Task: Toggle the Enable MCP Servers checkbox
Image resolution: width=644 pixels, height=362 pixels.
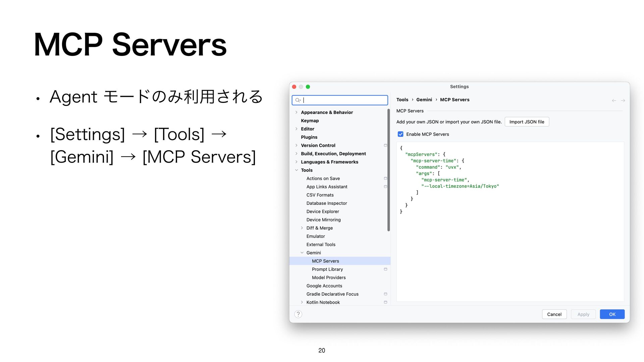Action: coord(400,134)
